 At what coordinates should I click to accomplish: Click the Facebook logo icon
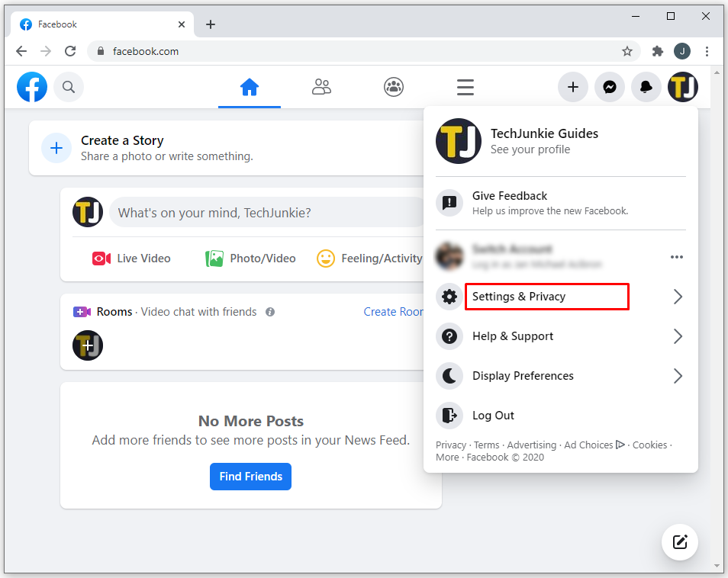(32, 87)
